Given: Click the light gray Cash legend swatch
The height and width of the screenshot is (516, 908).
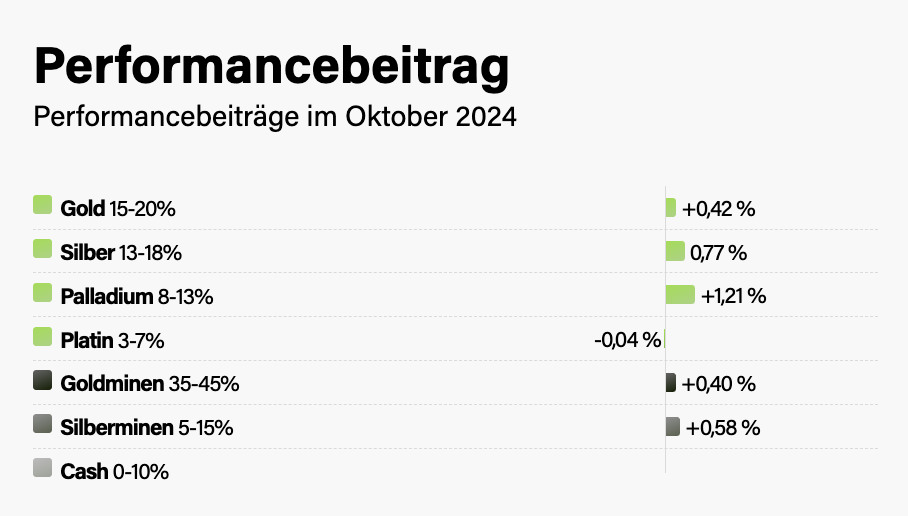Looking at the screenshot, I should click(42, 468).
